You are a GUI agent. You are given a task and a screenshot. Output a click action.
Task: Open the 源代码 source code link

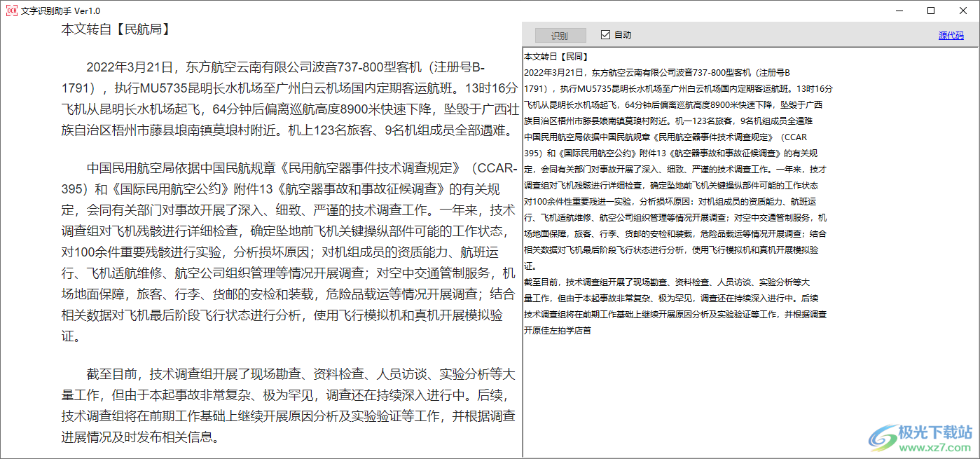[x=951, y=35]
